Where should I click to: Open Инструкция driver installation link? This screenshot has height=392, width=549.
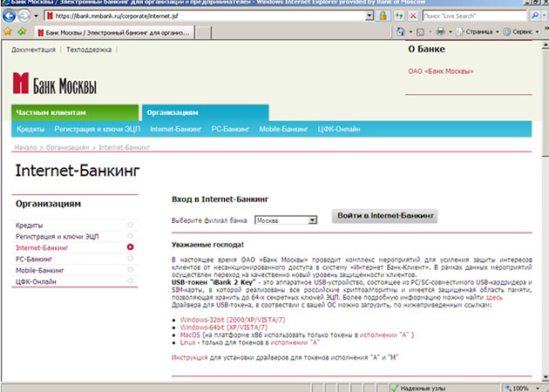(x=189, y=357)
